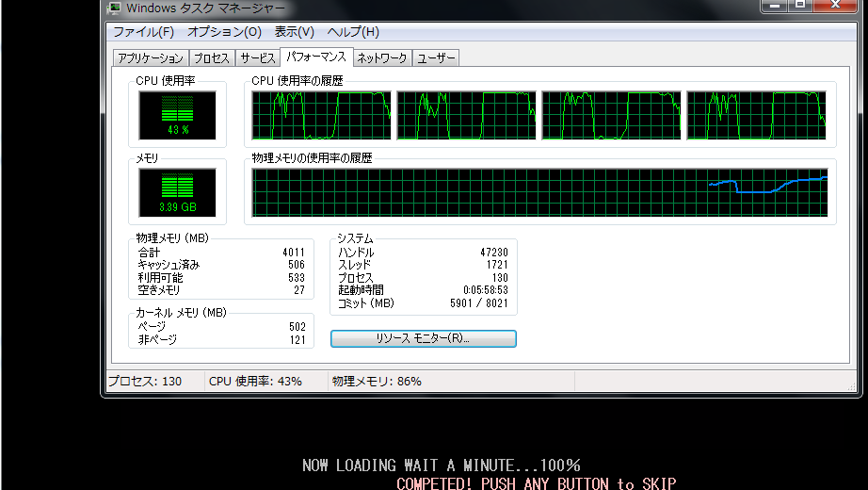The height and width of the screenshot is (490, 868).
Task: Click the キャッシュ済み value 506
Action: coord(297,265)
